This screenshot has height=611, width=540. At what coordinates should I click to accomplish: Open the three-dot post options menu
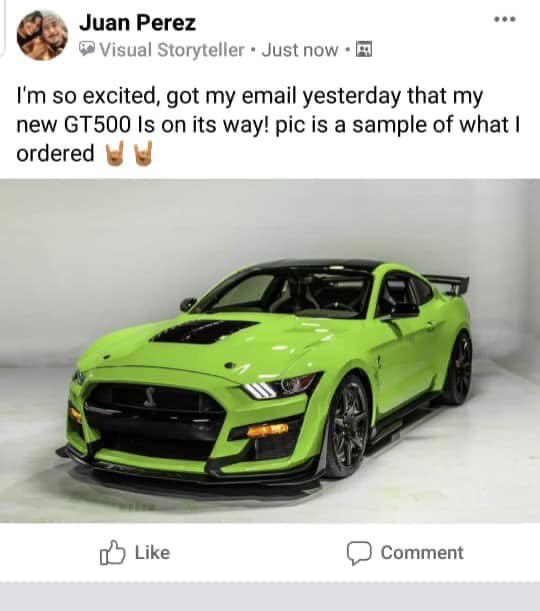pyautogui.click(x=505, y=19)
